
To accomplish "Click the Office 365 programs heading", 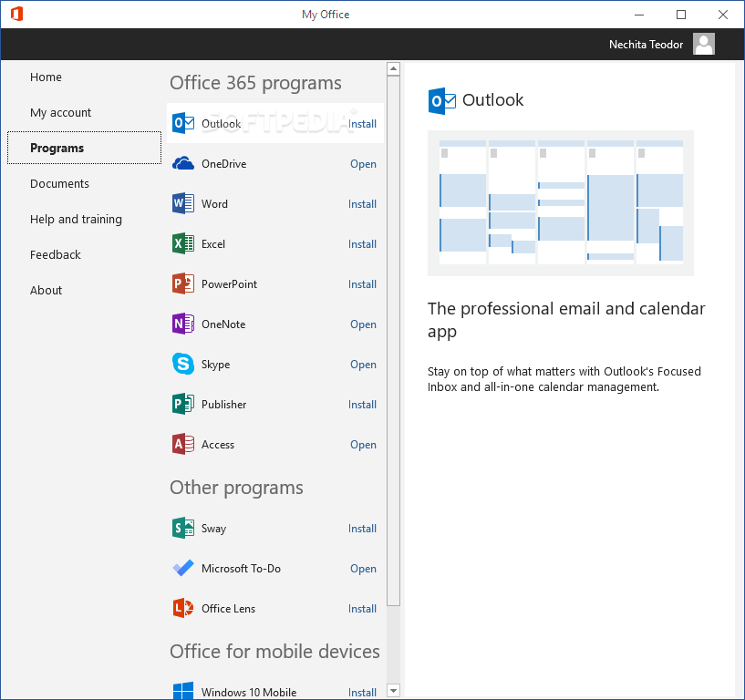I will (x=255, y=83).
